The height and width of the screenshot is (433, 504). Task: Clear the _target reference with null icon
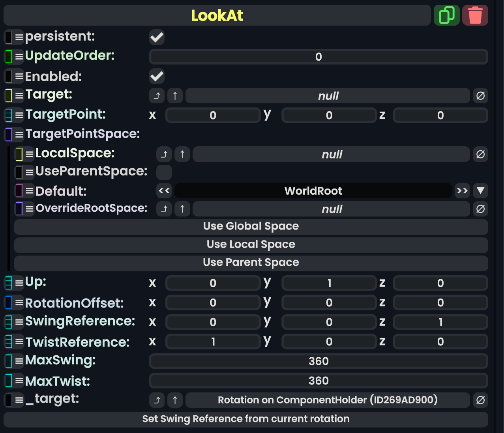480,400
